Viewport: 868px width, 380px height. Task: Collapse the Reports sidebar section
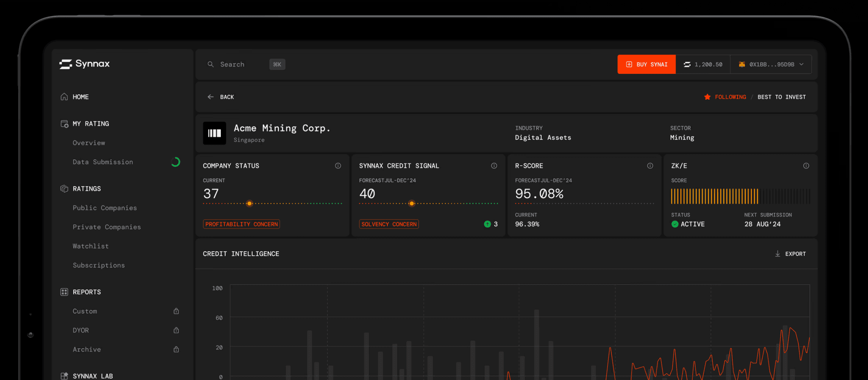(87, 292)
